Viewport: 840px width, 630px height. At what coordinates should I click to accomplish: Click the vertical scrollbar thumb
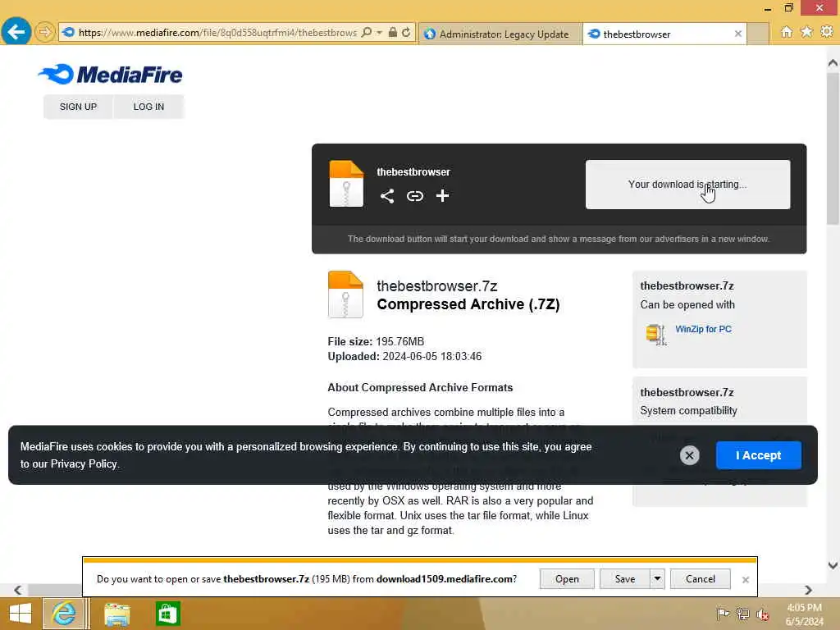[833, 148]
